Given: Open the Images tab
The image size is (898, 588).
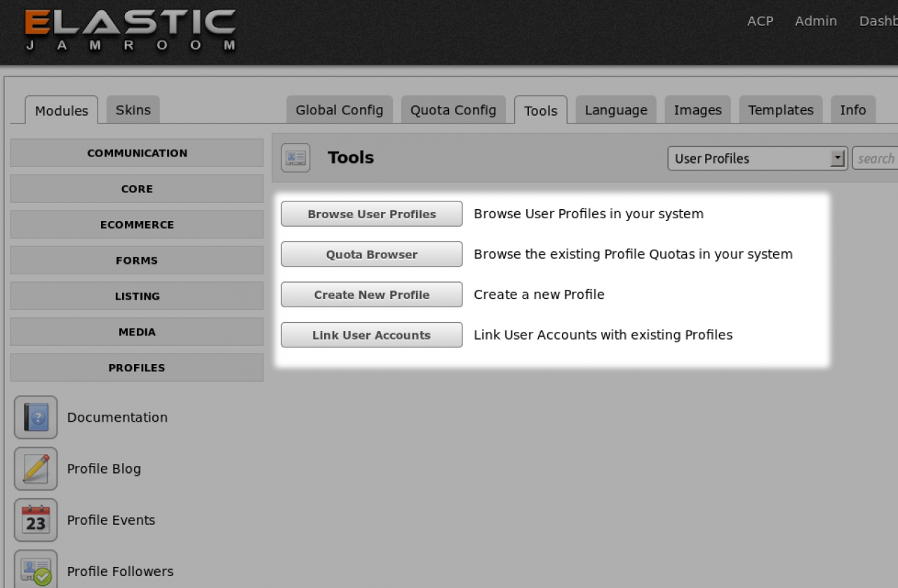Looking at the screenshot, I should tap(698, 109).
